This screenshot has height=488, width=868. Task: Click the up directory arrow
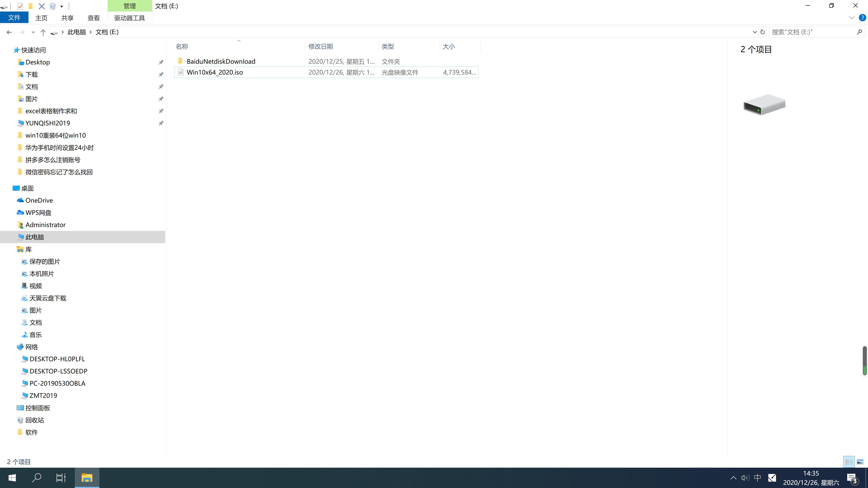point(43,32)
